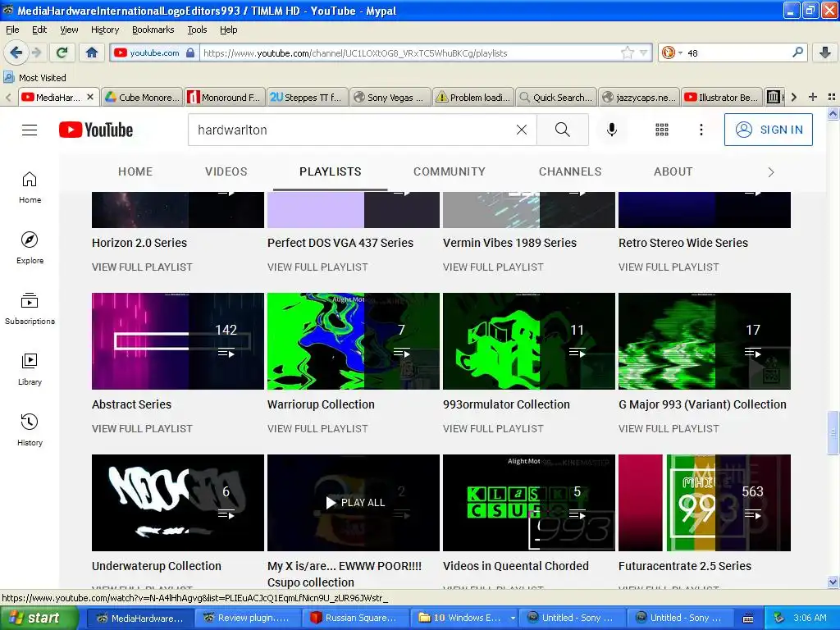The height and width of the screenshot is (630, 840).
Task: Open the Most Visited bookmarks folder
Action: [34, 78]
